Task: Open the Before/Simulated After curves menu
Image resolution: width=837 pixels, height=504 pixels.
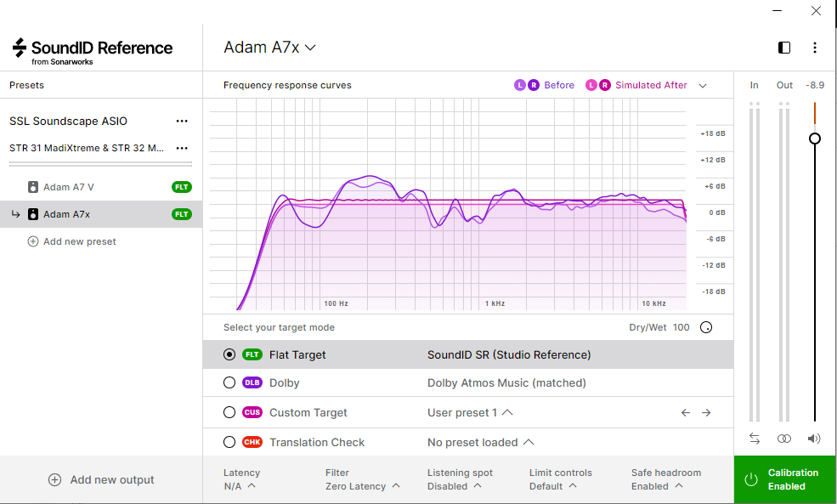Action: 703,85
